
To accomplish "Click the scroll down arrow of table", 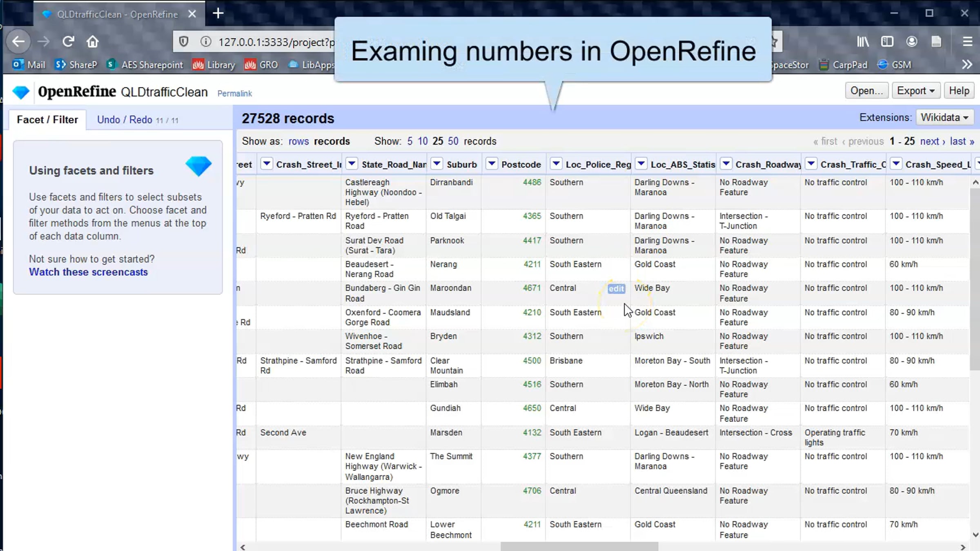I will pyautogui.click(x=976, y=535).
